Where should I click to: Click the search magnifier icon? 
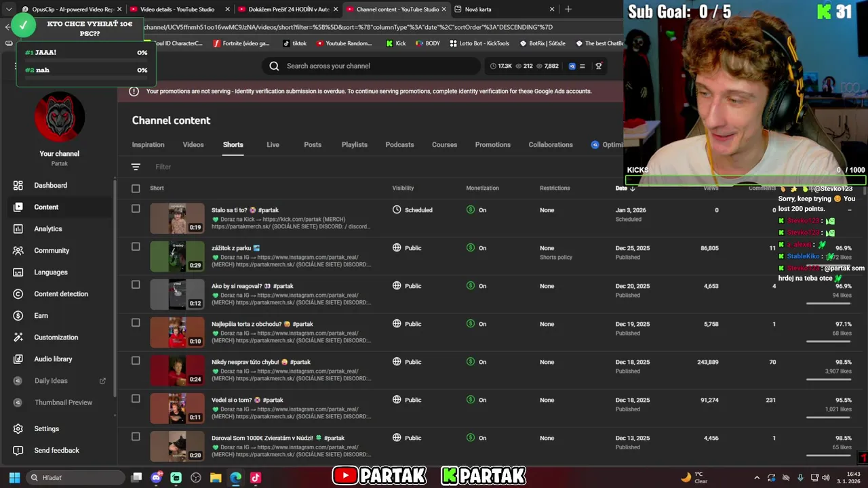[274, 66]
